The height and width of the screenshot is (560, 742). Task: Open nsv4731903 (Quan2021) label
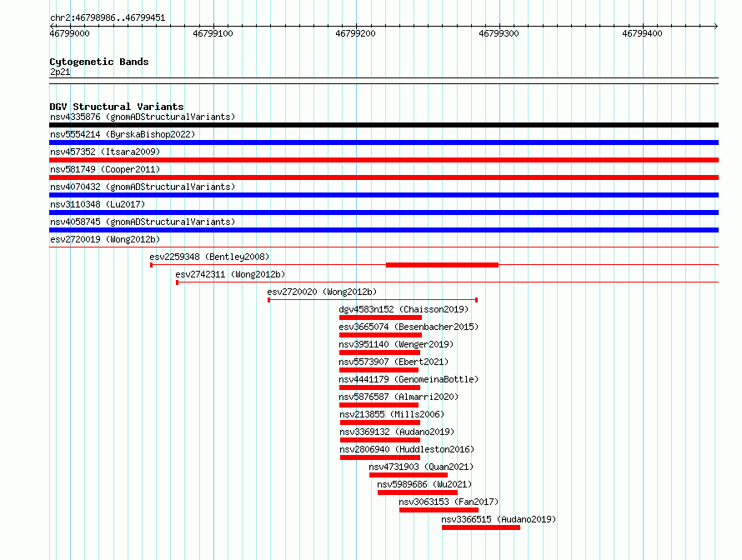(421, 467)
